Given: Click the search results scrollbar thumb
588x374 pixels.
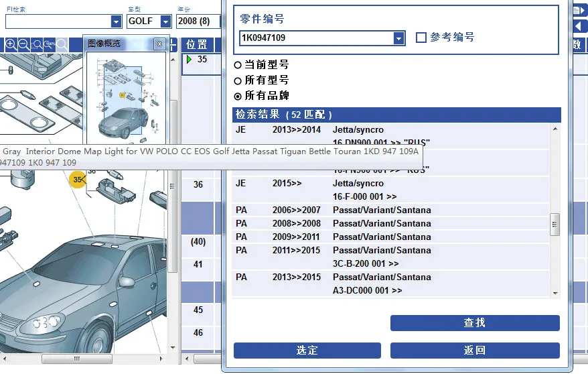Looking at the screenshot, I should click(555, 225).
